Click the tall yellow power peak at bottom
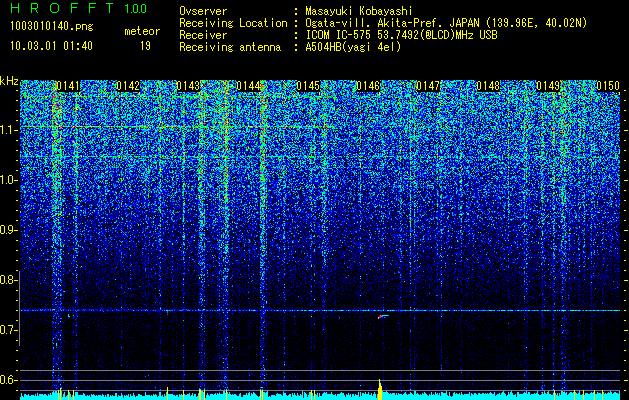 pos(380,389)
